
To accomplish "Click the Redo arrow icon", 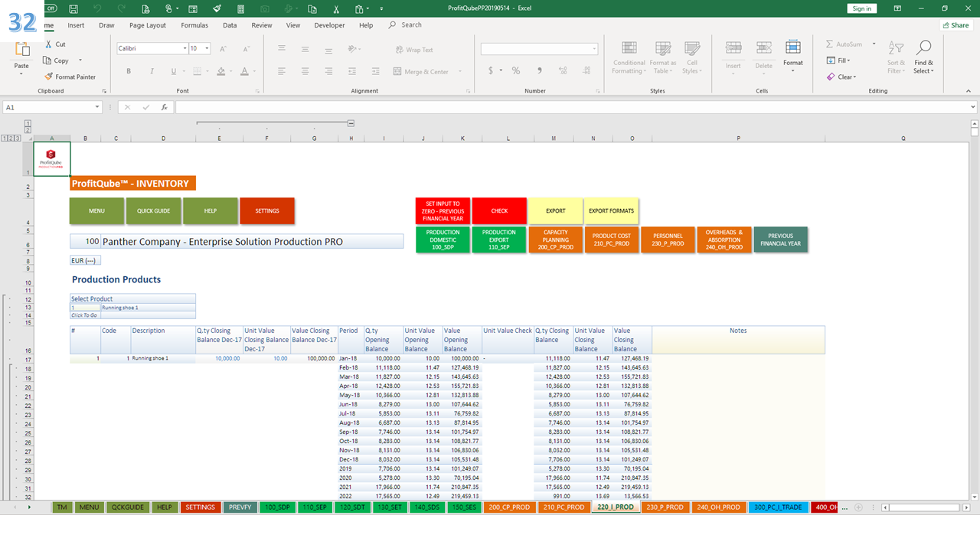I will (121, 8).
